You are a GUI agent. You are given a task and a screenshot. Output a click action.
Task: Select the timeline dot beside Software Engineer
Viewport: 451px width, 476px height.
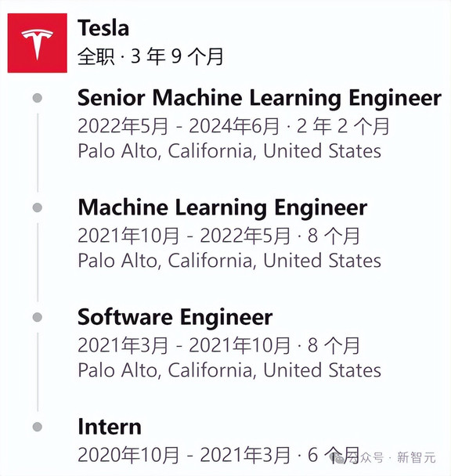38,317
